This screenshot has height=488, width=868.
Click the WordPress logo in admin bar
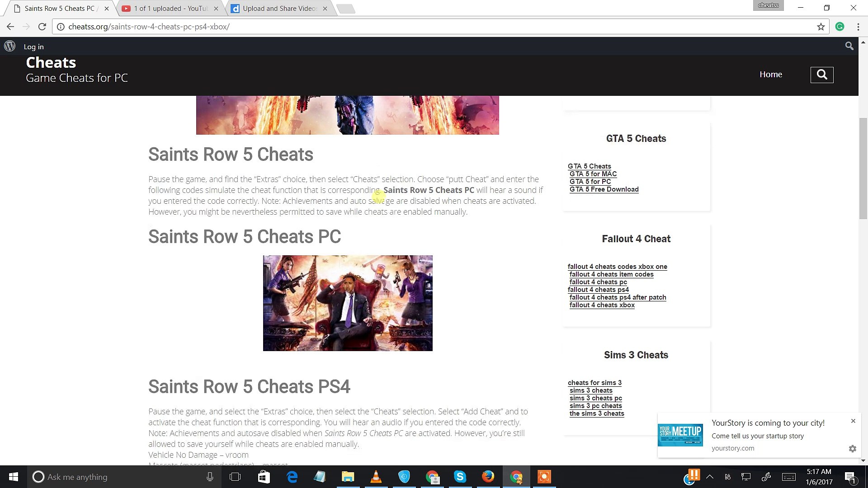pos(10,46)
